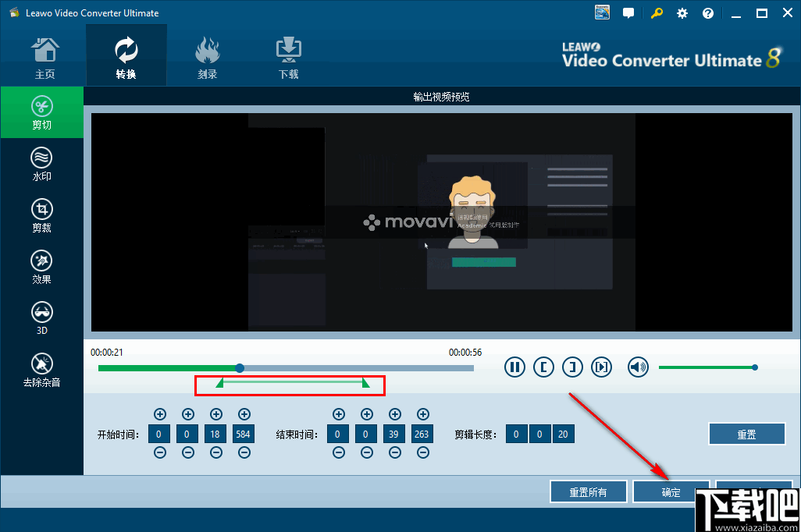The height and width of the screenshot is (532, 801).
Task: Maximize the Leawo window
Action: 762,13
